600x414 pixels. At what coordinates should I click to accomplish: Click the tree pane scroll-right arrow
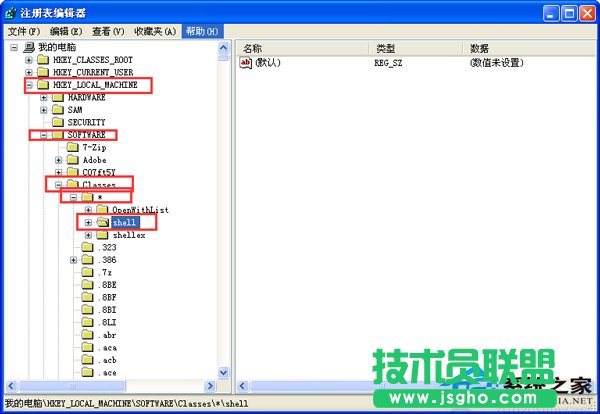click(210, 386)
